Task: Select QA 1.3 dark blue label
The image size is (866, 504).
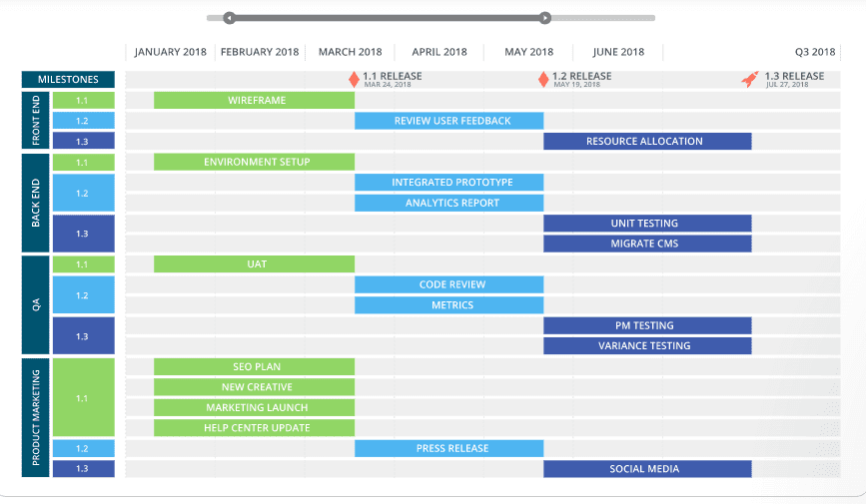Action: (x=83, y=335)
